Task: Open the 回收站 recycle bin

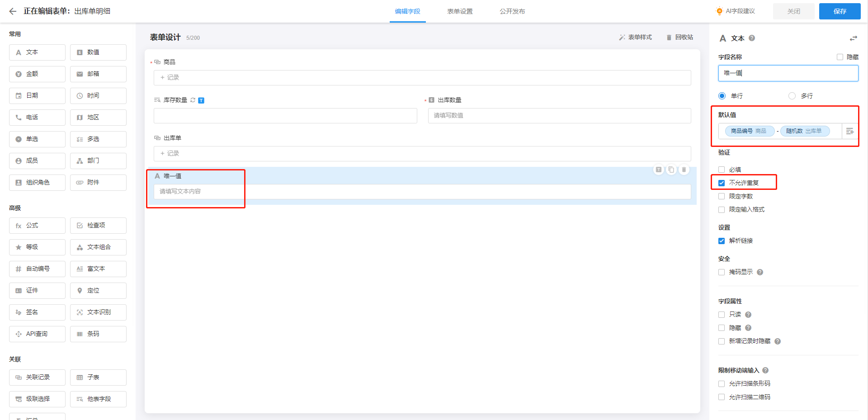Action: point(679,38)
